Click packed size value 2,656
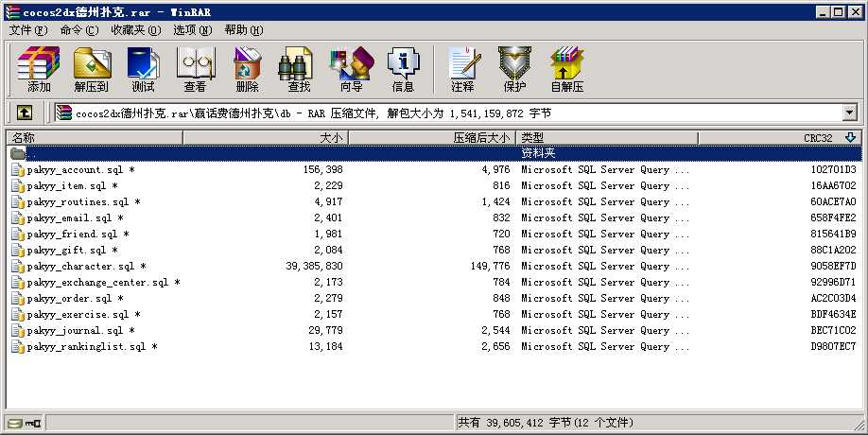Image resolution: width=868 pixels, height=435 pixels. point(495,346)
